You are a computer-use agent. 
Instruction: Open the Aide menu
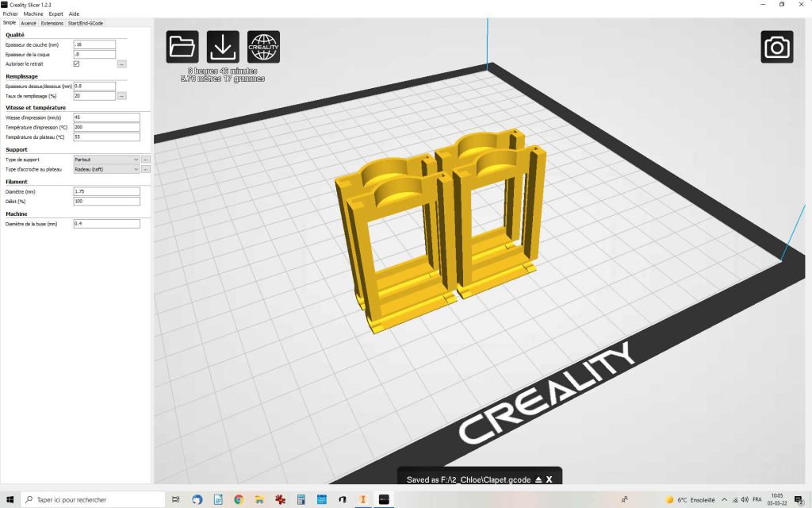coord(74,14)
